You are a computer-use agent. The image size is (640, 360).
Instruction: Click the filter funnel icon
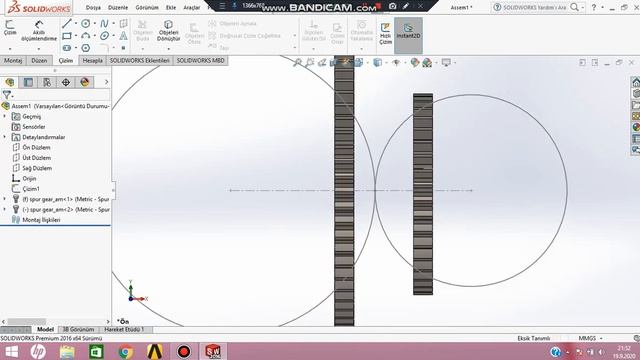7,95
